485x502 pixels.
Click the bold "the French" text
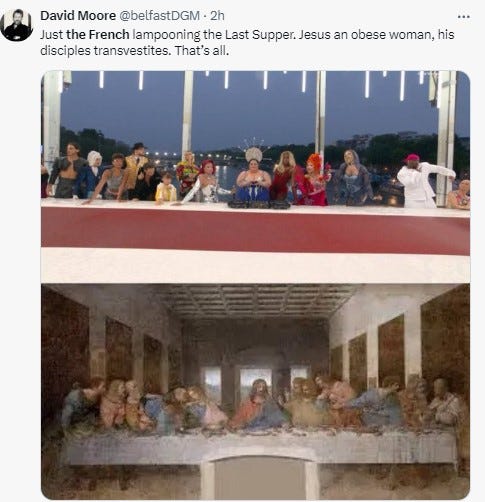click(x=98, y=34)
